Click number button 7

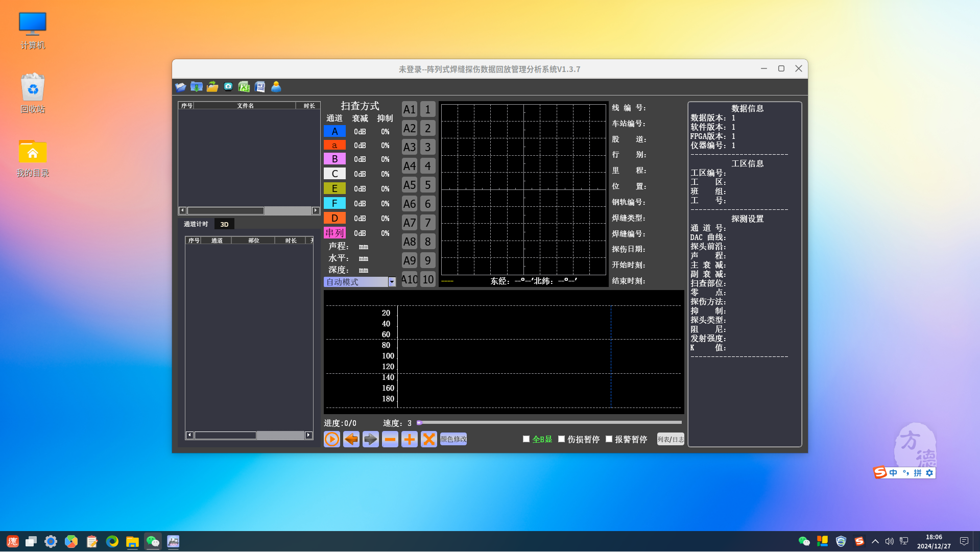(428, 223)
